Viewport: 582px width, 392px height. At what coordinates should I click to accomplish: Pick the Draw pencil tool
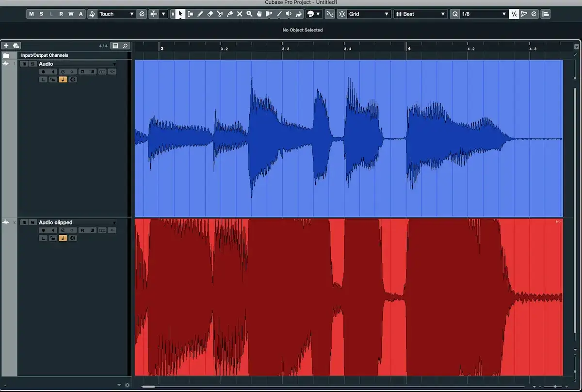(200, 14)
